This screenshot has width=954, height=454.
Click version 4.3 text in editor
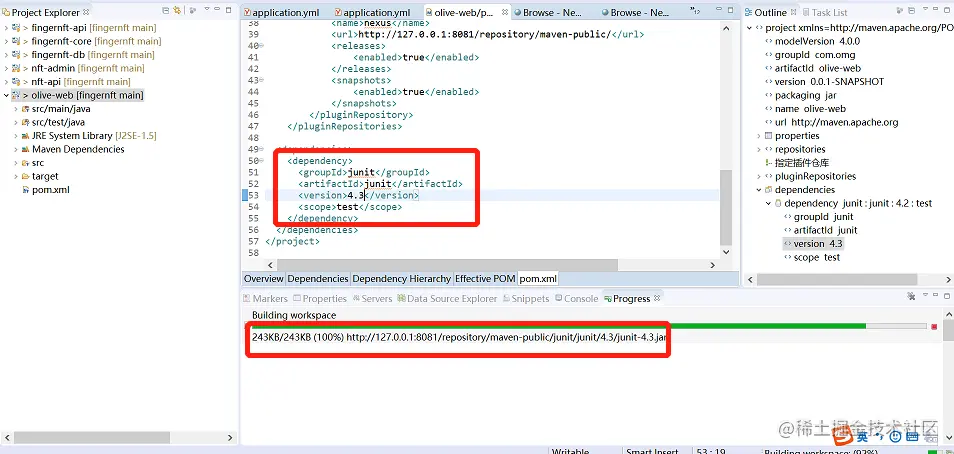(355, 195)
